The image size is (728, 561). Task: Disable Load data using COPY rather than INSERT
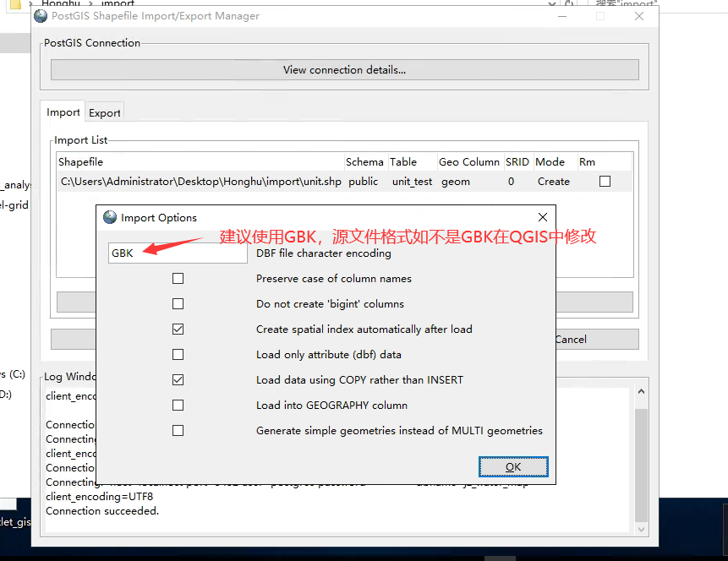178,380
